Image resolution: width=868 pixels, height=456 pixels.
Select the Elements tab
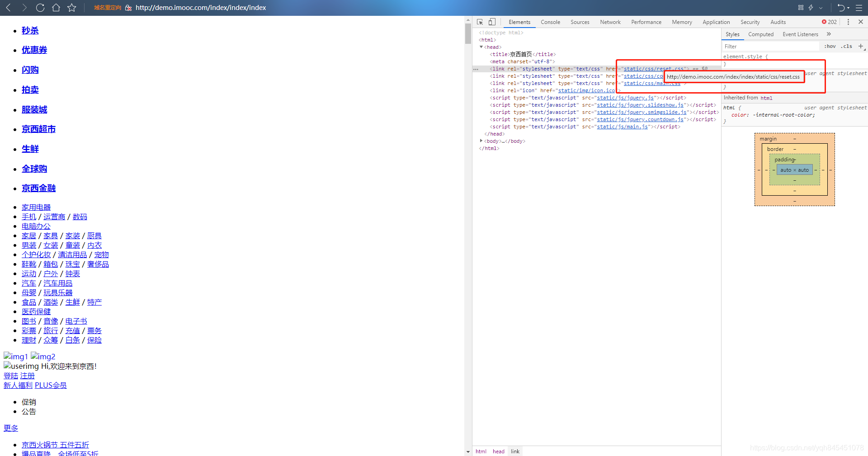pyautogui.click(x=519, y=22)
